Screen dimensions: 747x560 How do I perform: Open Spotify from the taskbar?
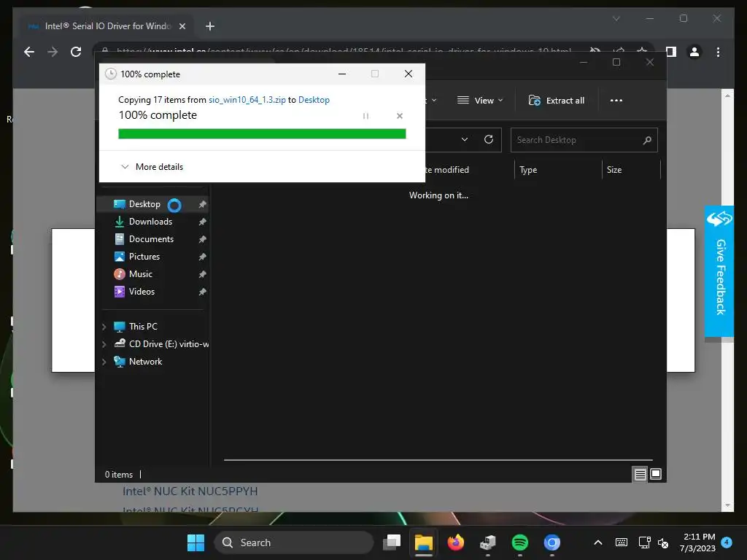click(x=519, y=542)
